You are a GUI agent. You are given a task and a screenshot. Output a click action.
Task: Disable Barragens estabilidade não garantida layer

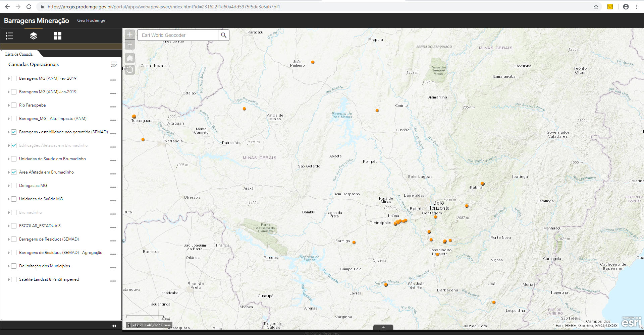tap(14, 132)
